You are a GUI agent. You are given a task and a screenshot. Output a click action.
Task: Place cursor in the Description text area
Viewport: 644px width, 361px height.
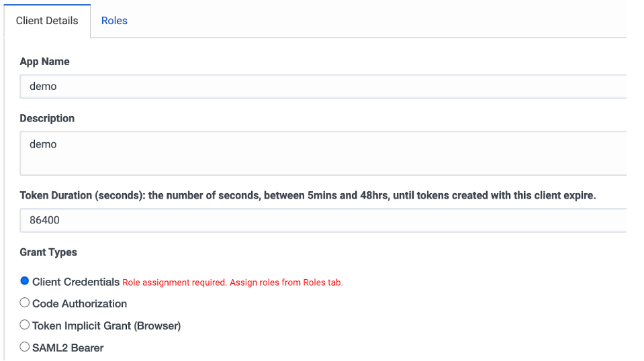click(323, 154)
